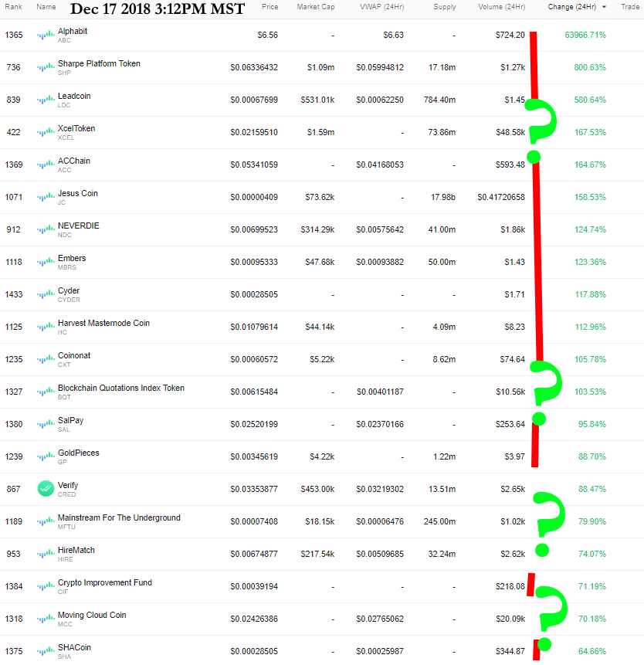
Task: Click the Sharpe Platform Token logo icon
Action: (46, 67)
